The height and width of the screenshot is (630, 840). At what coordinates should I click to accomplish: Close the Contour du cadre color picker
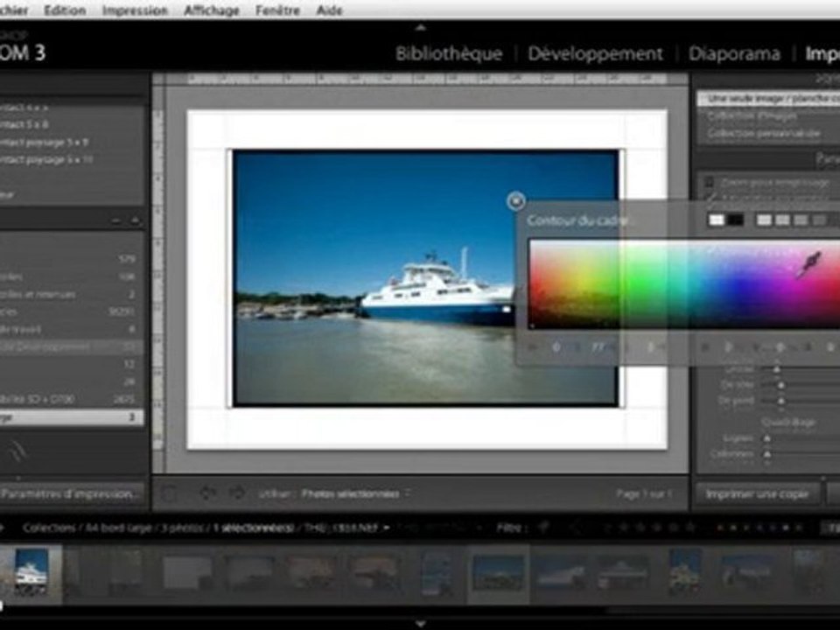516,201
